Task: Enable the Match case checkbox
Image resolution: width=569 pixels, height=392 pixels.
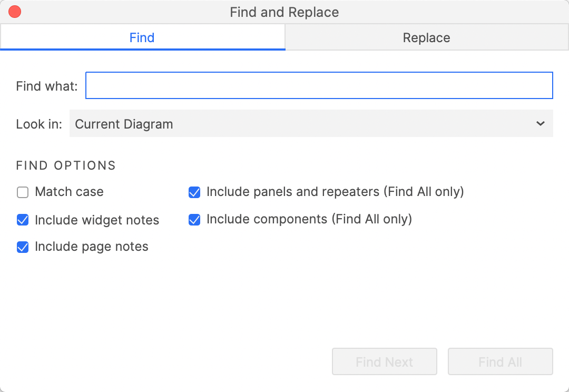Action: (x=23, y=192)
